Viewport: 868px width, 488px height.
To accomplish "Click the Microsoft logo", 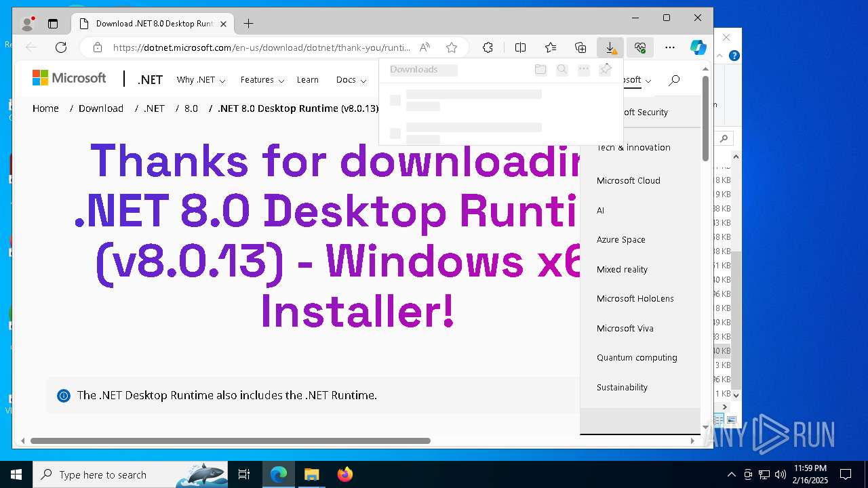I will (69, 79).
